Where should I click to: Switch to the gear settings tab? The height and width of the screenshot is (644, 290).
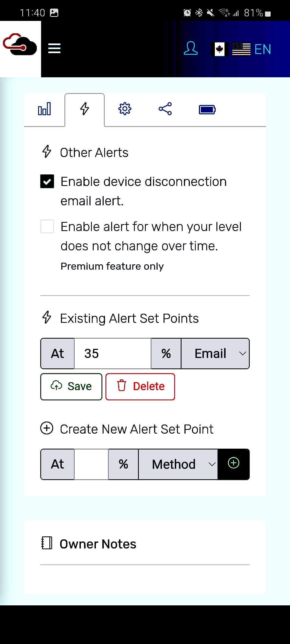(125, 109)
